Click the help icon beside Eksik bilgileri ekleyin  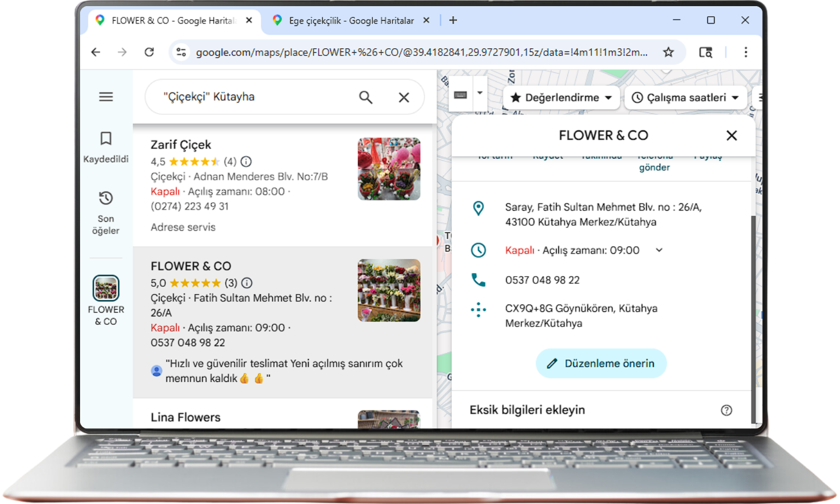click(x=726, y=410)
